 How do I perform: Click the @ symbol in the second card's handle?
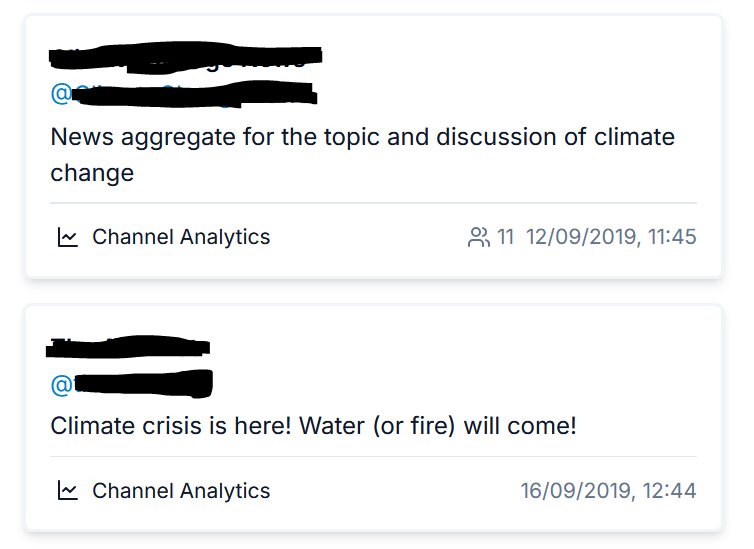click(x=60, y=385)
